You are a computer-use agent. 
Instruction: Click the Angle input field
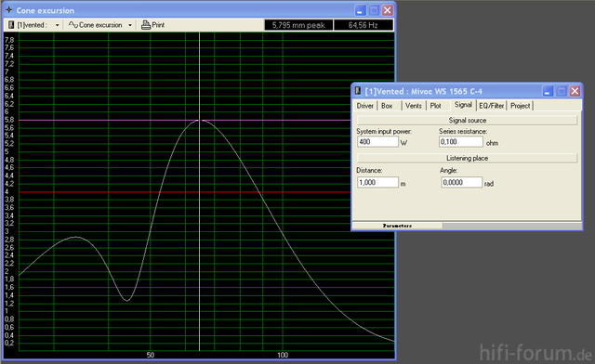coord(461,182)
